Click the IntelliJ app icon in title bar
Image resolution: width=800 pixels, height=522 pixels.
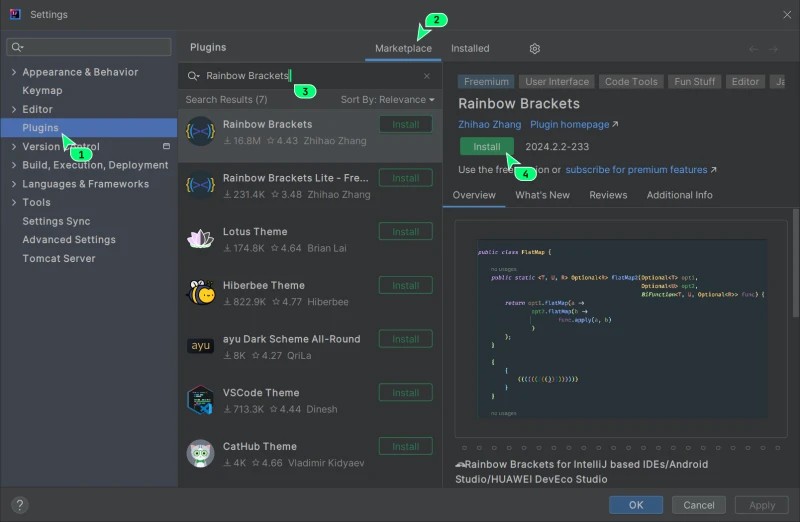[15, 14]
